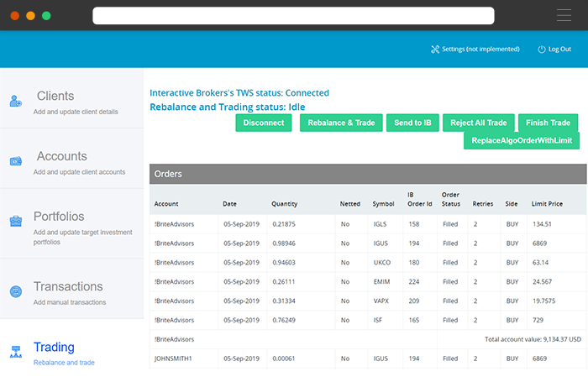The height and width of the screenshot is (382, 588).
Task: Open the Clients section
Action: click(x=55, y=96)
